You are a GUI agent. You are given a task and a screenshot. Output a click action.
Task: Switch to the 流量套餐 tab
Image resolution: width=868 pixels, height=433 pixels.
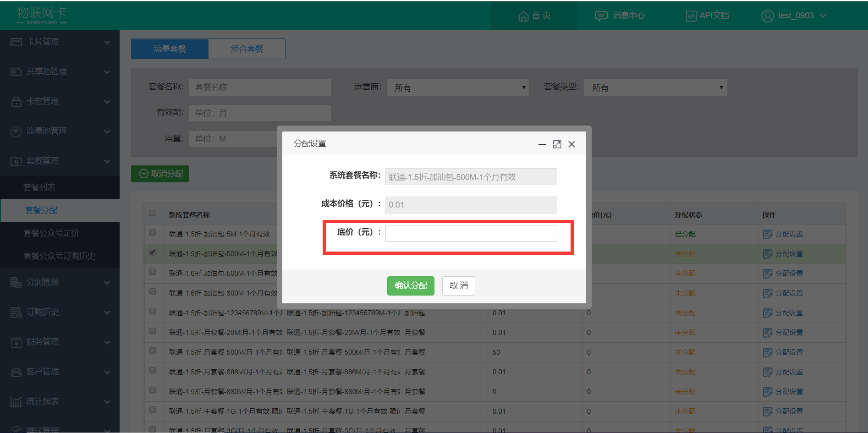click(x=170, y=49)
